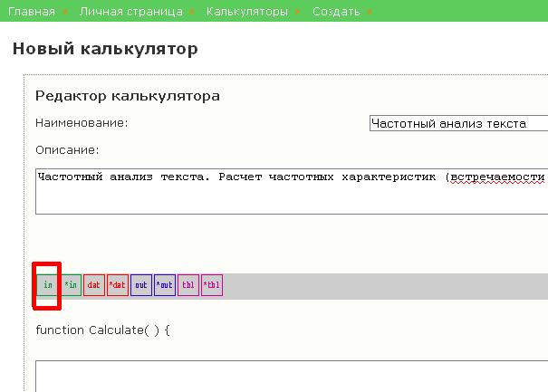Image resolution: width=548 pixels, height=392 pixels.
Task: Click the "Редактор калькулятора" section title
Action: [128, 96]
